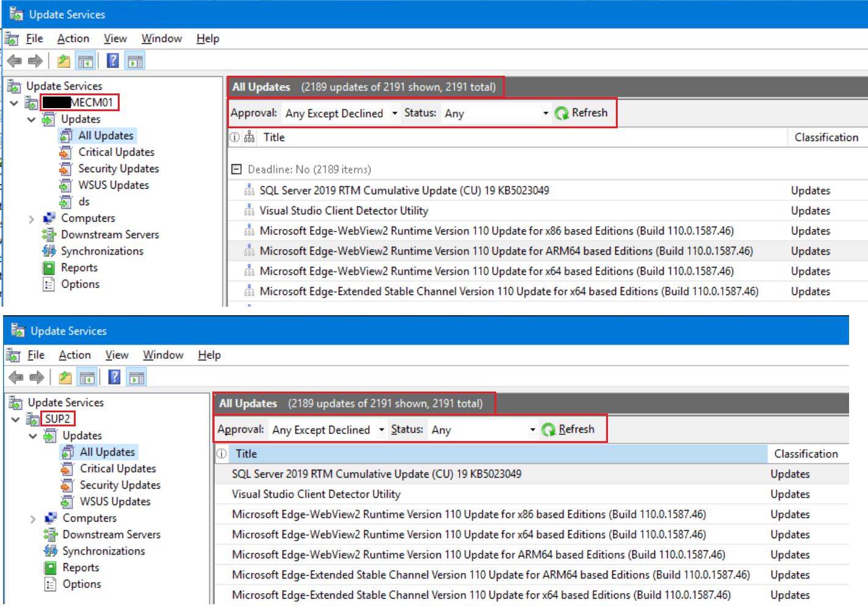Select WebView2 ARM64 update row in top window
Screen dimensions: 868x606
[548, 251]
